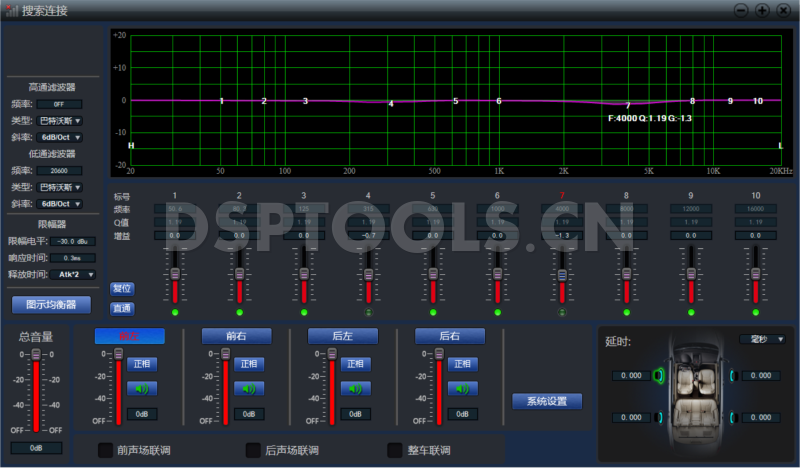Open 释放时间 Atk*2 dropdown
The height and width of the screenshot is (468, 800).
click(73, 275)
